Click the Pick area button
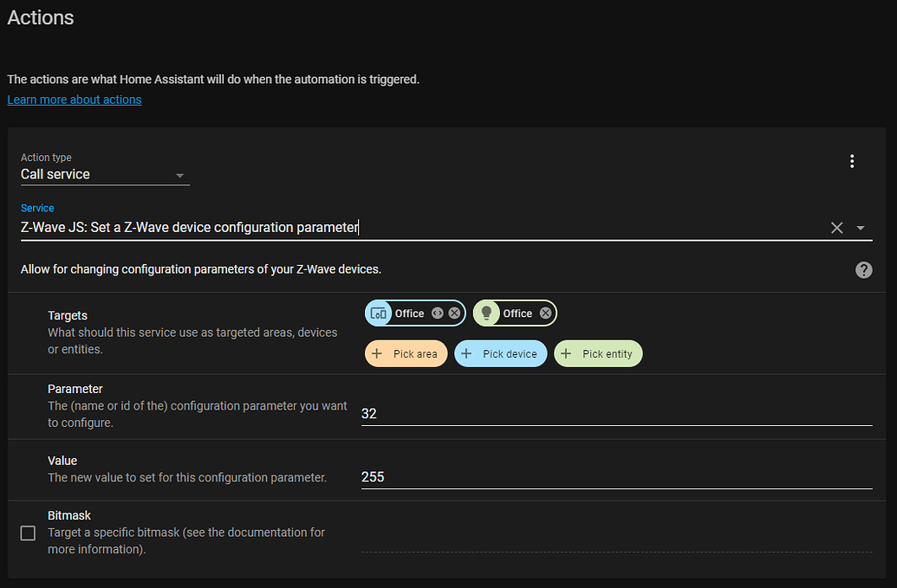Screen dimensions: 897x588 click(x=406, y=353)
